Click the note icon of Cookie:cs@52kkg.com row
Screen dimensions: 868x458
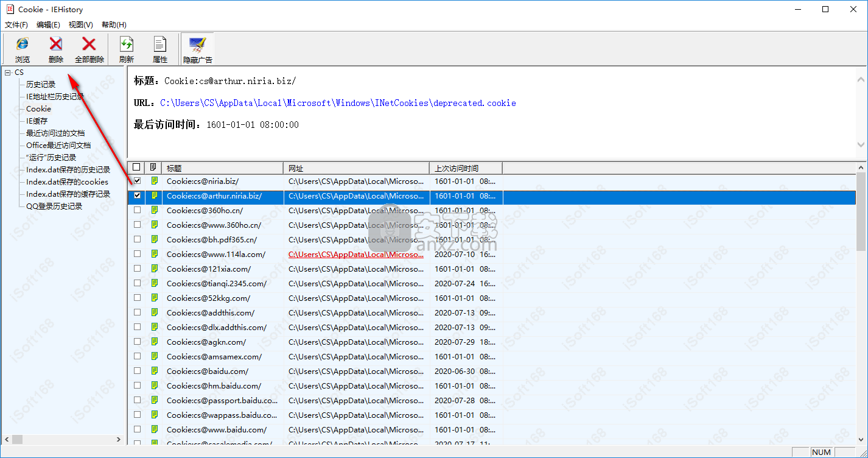[155, 298]
